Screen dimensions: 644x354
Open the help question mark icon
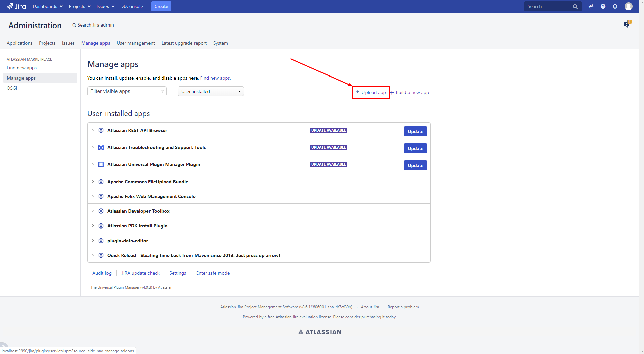(603, 6)
